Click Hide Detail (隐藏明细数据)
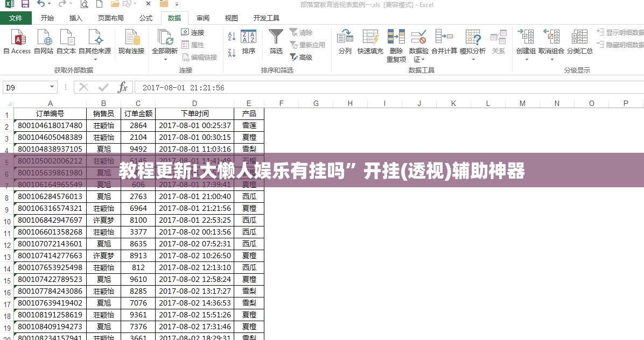Viewport: 644px width, 340px height. (x=620, y=45)
